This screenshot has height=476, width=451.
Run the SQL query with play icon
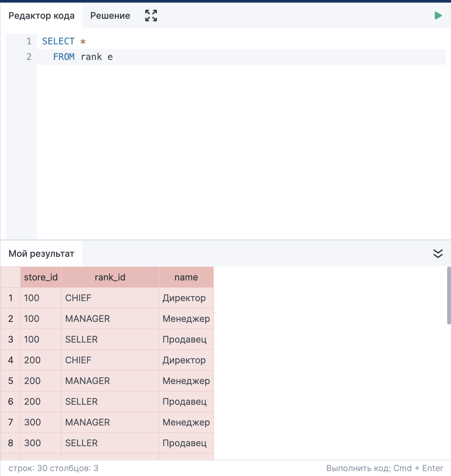pos(438,16)
